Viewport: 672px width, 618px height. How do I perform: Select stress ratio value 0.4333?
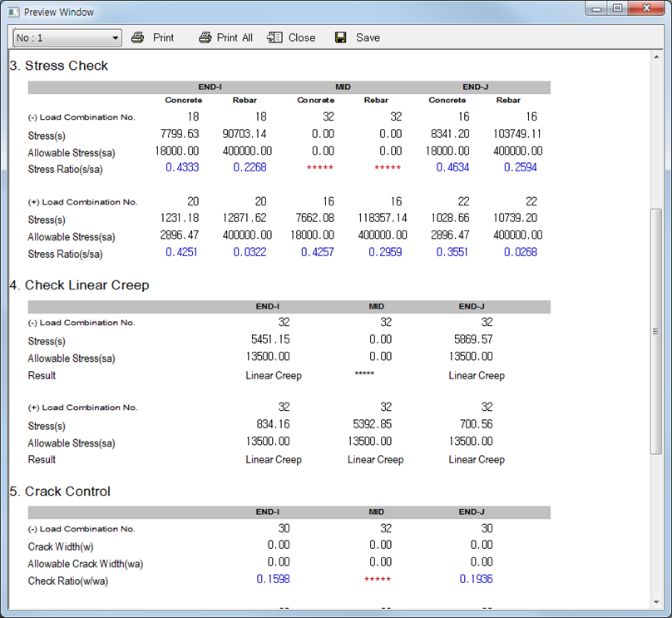(182, 167)
